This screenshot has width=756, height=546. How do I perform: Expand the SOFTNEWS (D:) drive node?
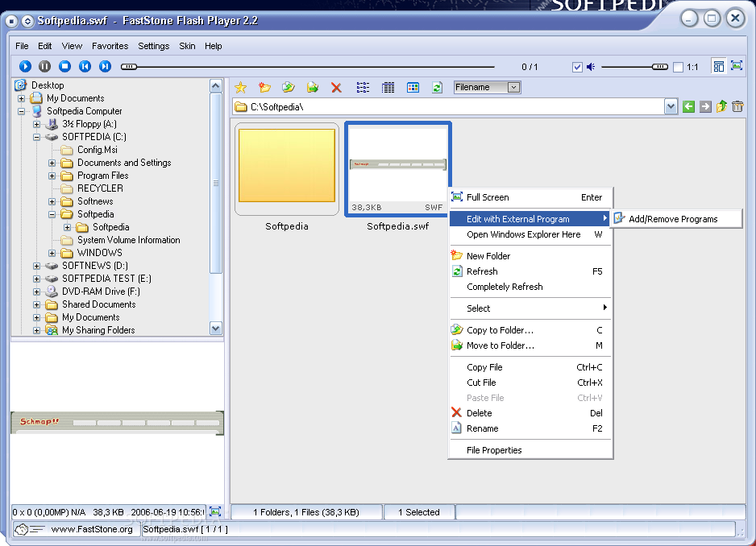click(x=37, y=266)
